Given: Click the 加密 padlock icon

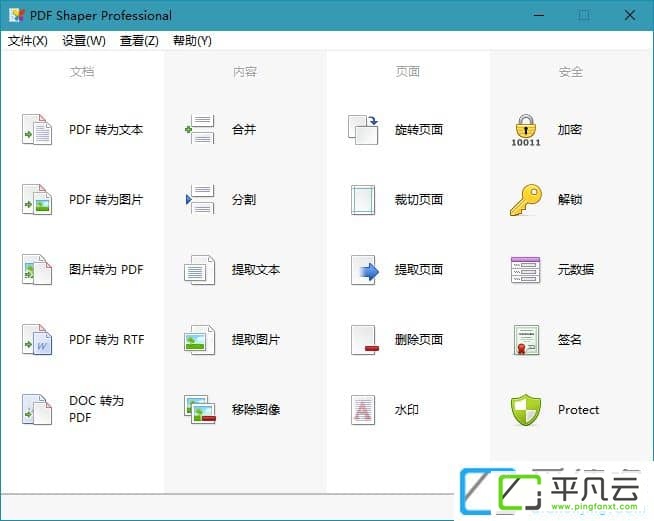Looking at the screenshot, I should click(x=526, y=130).
